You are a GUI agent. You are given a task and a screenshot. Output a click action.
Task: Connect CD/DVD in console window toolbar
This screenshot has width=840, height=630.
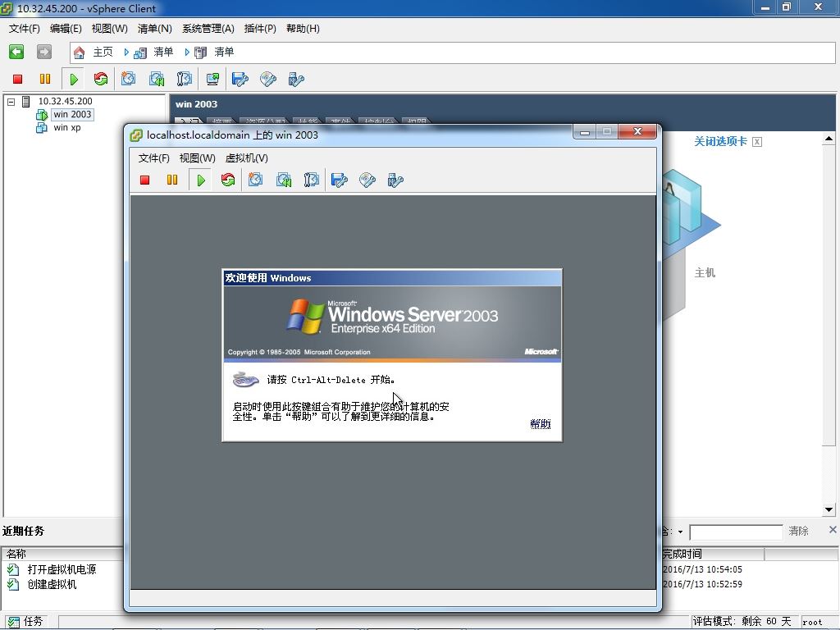(367, 180)
